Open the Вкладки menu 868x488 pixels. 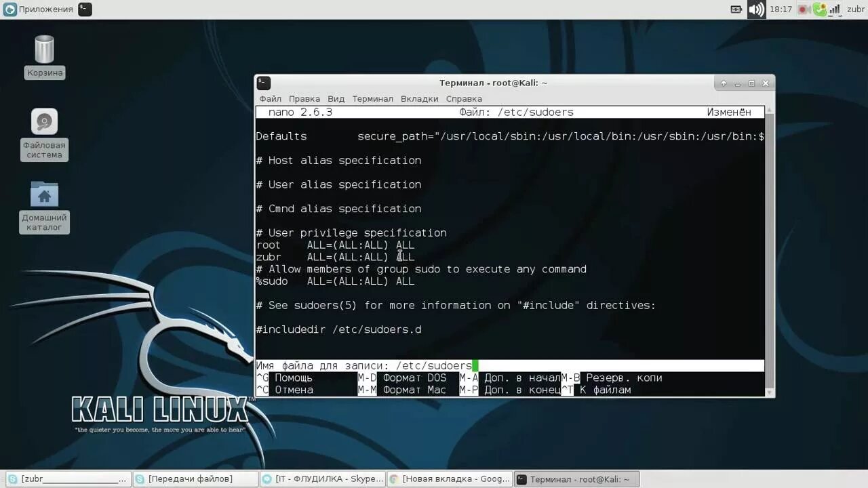point(419,99)
